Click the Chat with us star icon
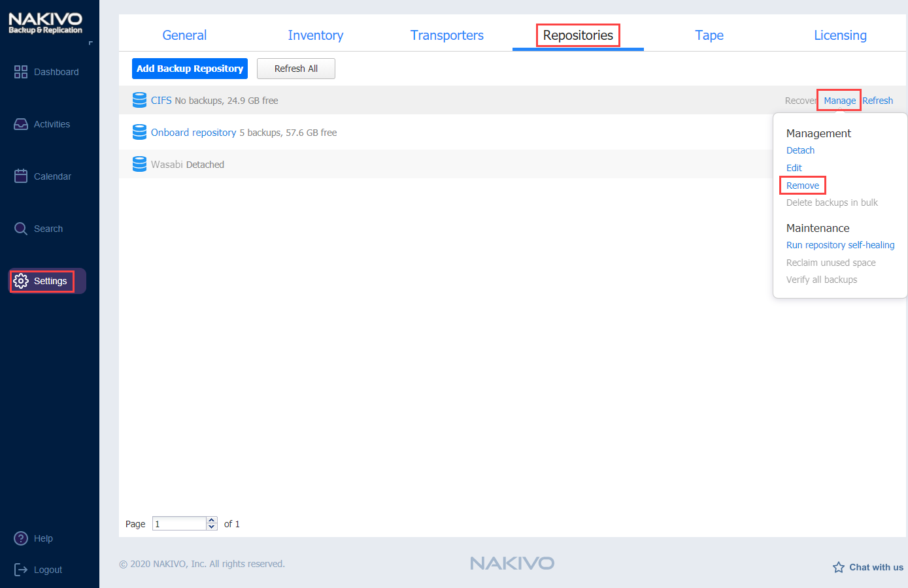Screen dimensions: 908x588 (x=839, y=567)
